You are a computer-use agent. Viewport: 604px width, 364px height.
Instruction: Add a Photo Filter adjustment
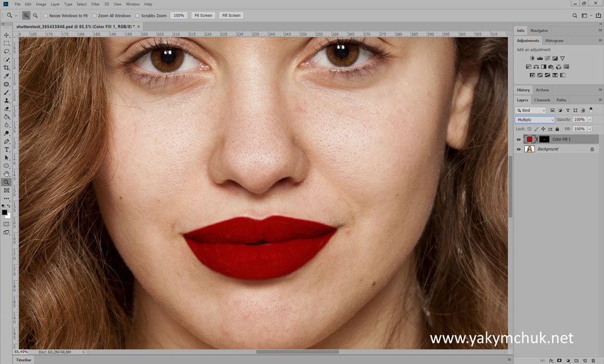click(x=551, y=66)
